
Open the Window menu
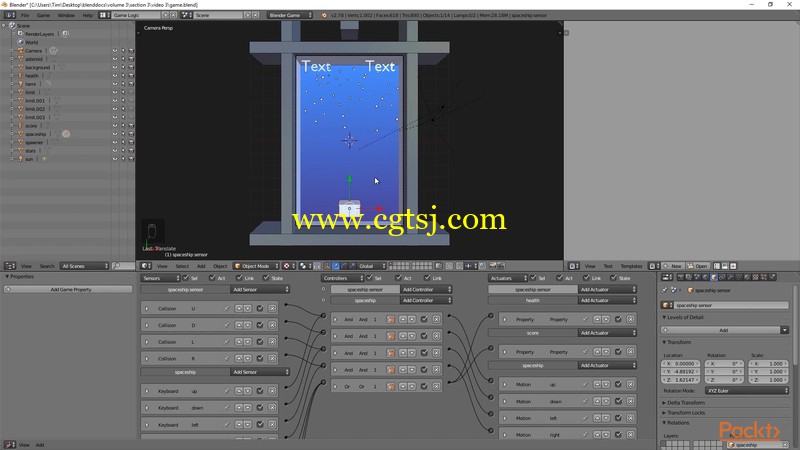tap(66, 15)
